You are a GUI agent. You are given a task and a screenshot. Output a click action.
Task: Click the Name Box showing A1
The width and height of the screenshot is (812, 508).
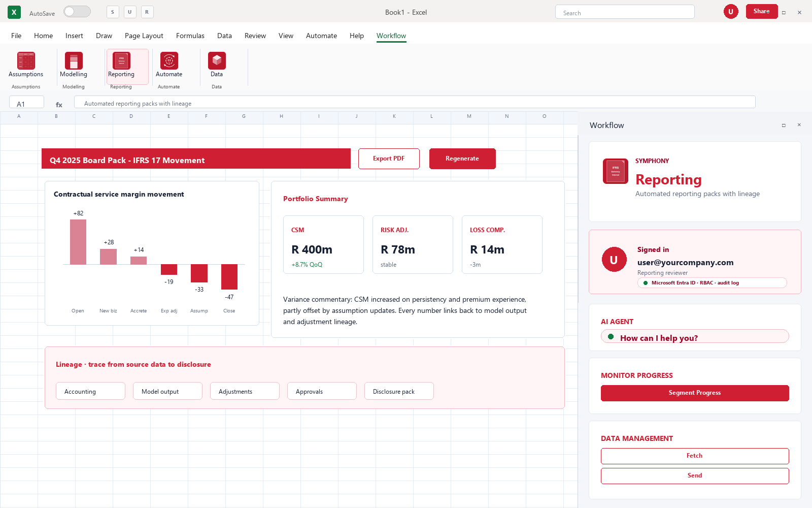[x=26, y=103]
